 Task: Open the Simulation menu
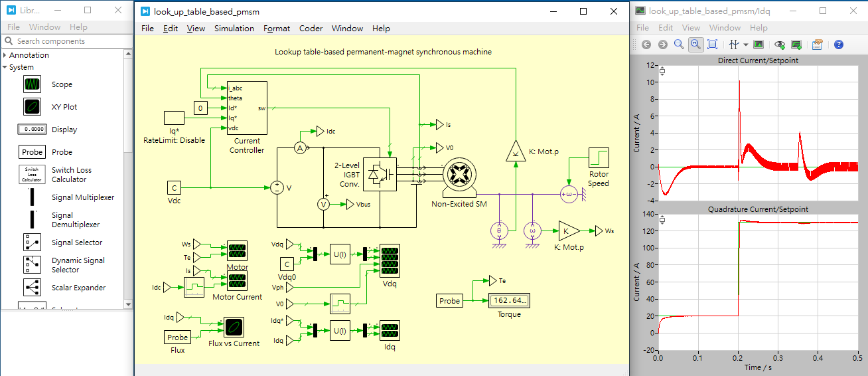pos(234,29)
